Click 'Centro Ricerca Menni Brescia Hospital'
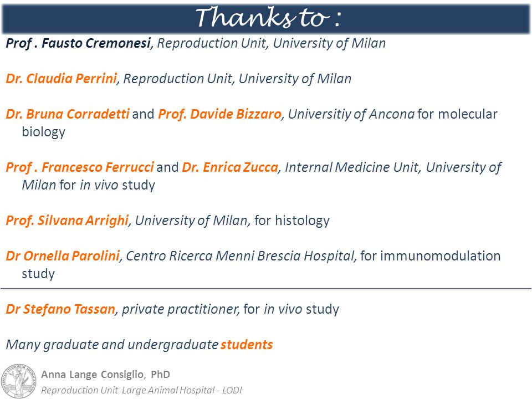 [x=240, y=256]
